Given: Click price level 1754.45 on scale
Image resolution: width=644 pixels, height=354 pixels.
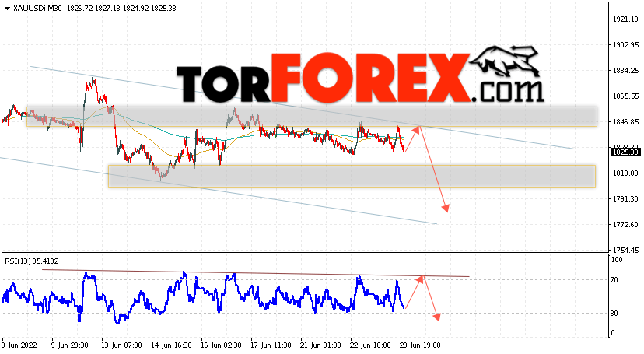Looking at the screenshot, I should [625, 250].
